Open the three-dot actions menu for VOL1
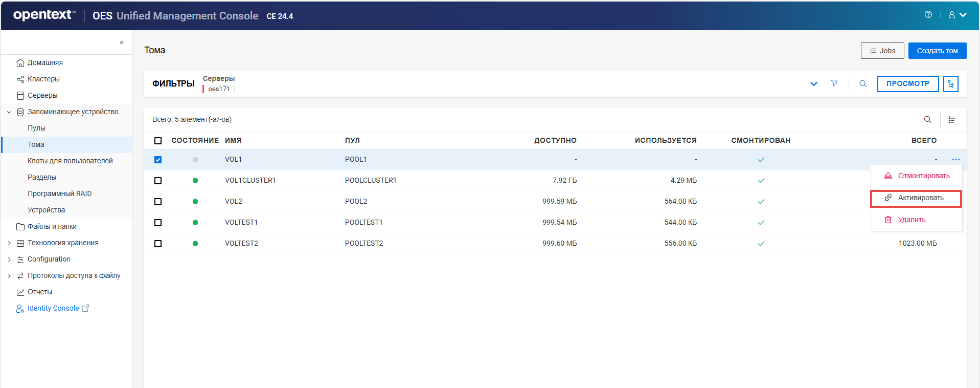Screen dimensions: 980x388 [x=955, y=160]
